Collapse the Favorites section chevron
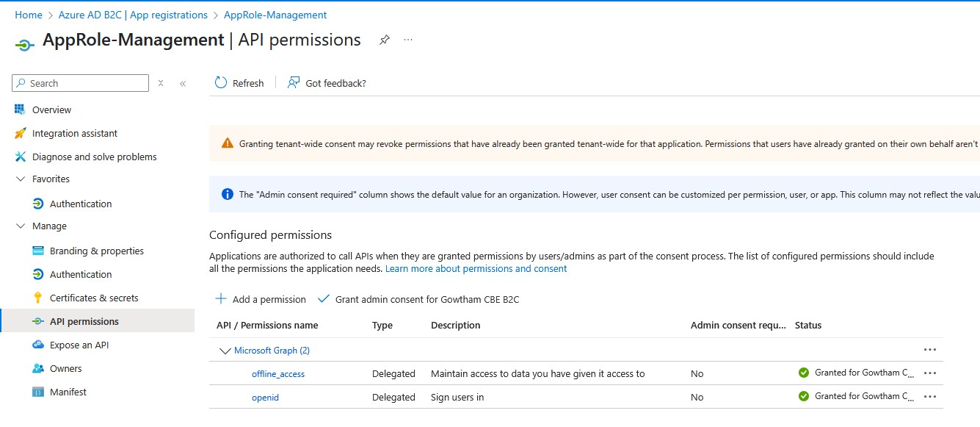The height and width of the screenshot is (427, 980). tap(20, 179)
